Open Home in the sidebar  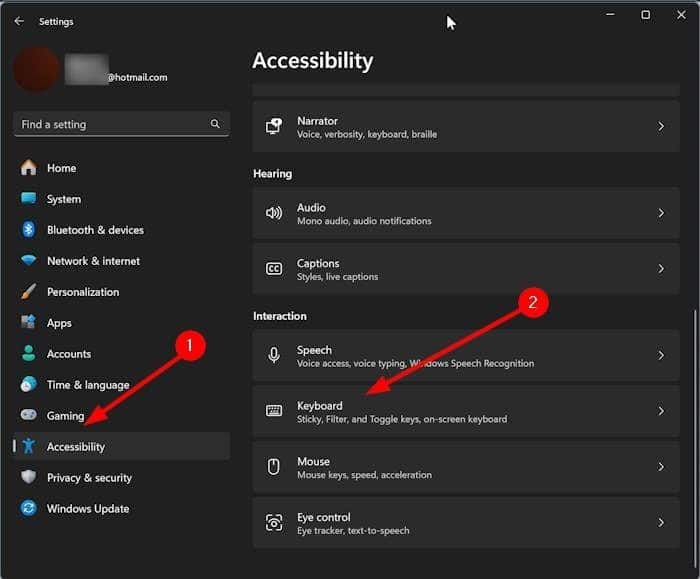click(121, 168)
